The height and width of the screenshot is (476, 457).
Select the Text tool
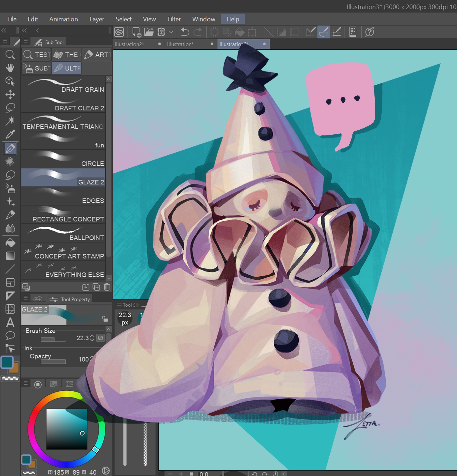tap(10, 322)
